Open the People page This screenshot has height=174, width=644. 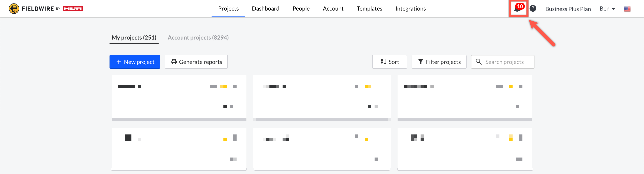pyautogui.click(x=301, y=9)
